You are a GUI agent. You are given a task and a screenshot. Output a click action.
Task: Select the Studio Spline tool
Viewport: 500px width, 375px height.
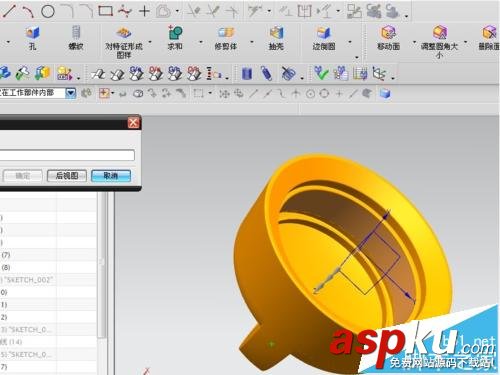pos(125,11)
